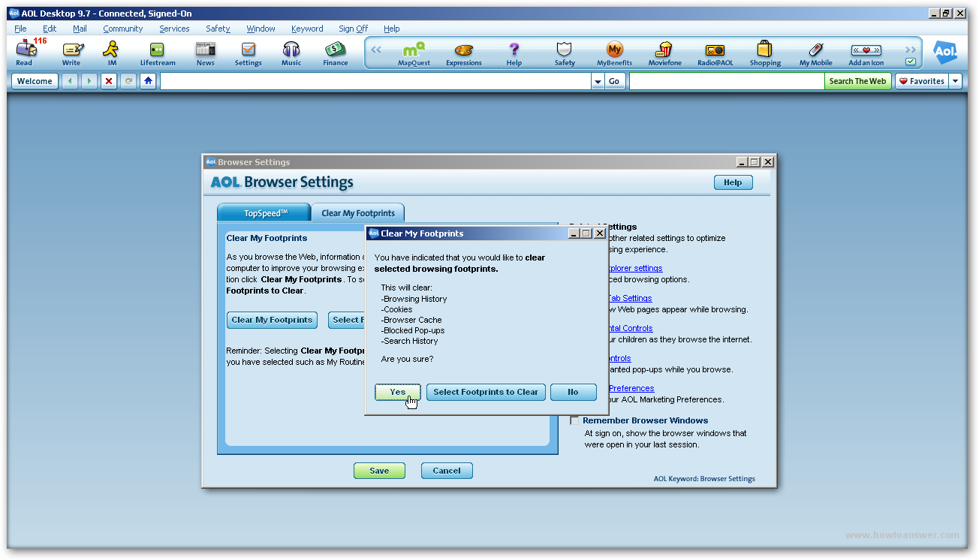Click Save in Browser Settings

(379, 471)
